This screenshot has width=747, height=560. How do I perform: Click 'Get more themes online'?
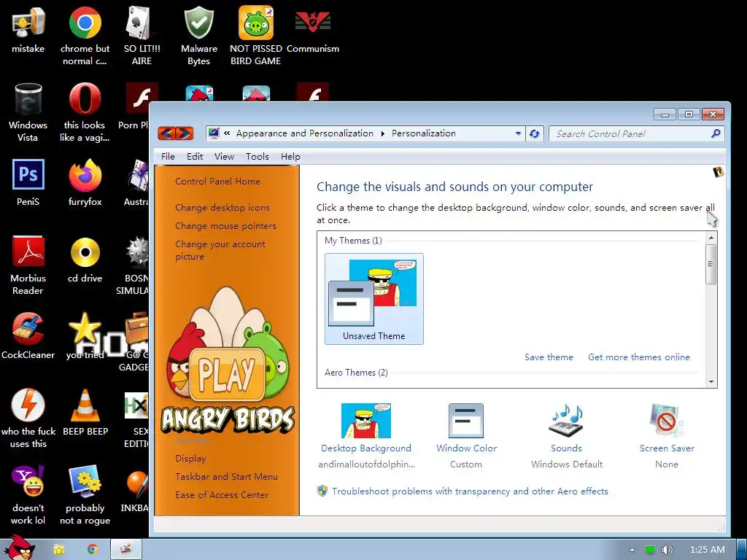(639, 357)
